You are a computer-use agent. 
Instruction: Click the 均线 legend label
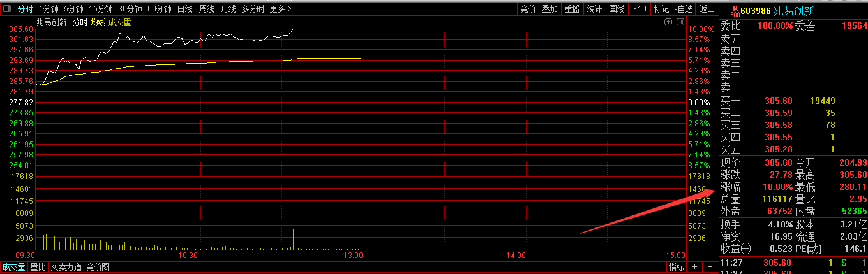(98, 22)
